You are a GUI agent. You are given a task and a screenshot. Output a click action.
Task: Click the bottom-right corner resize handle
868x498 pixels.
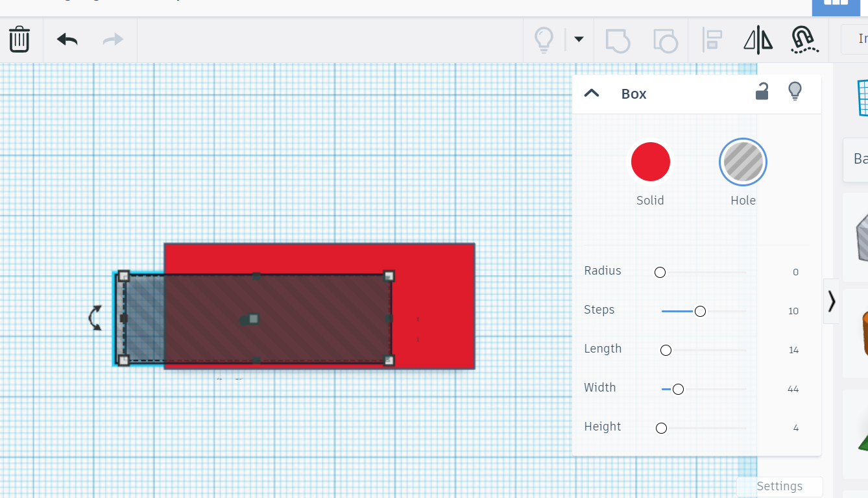tap(389, 360)
